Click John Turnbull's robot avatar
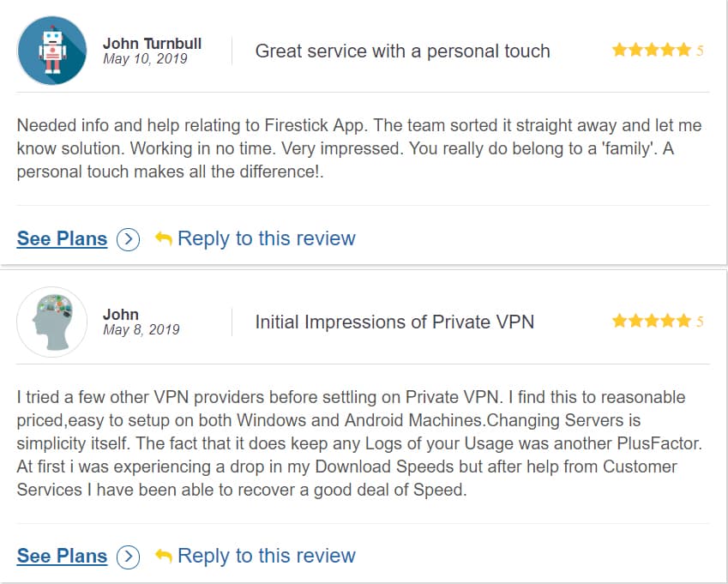 pos(51,51)
